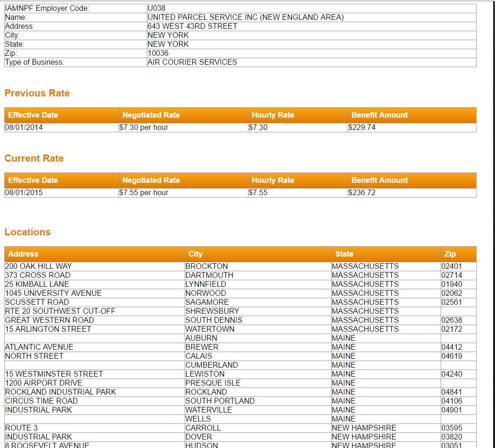495x448 pixels.
Task: Click the ATLANTIC AVENUE address
Action: (x=39, y=347)
